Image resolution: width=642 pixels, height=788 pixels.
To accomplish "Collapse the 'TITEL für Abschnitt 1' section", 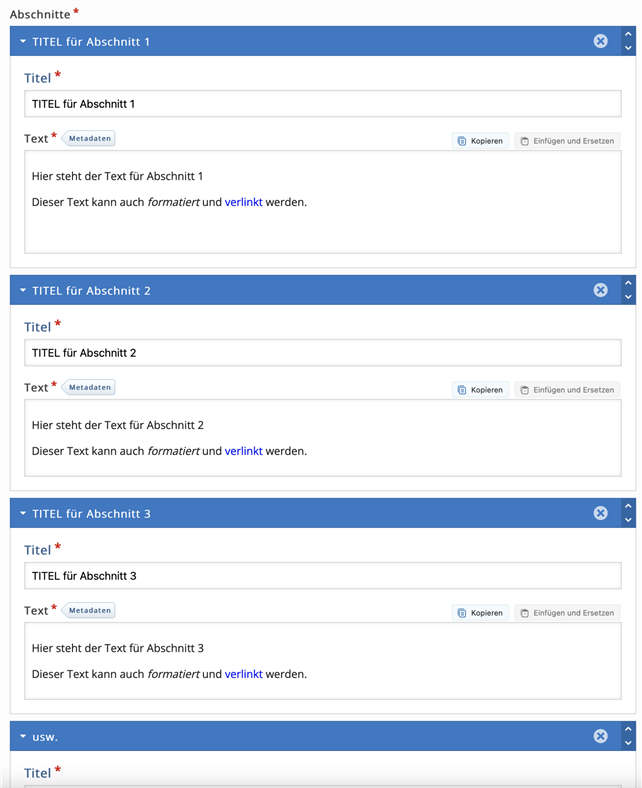I will pyautogui.click(x=23, y=41).
